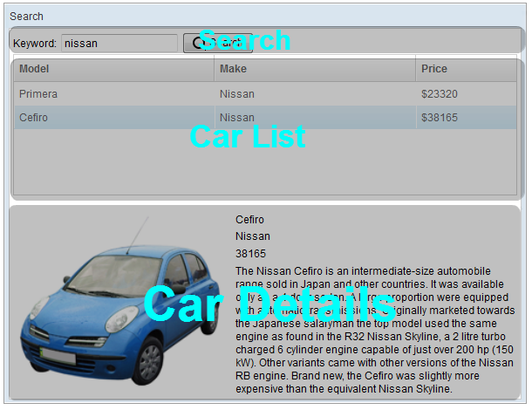Image resolution: width=532 pixels, height=410 pixels.
Task: Sort the list by Model column header
Action: 113,69
